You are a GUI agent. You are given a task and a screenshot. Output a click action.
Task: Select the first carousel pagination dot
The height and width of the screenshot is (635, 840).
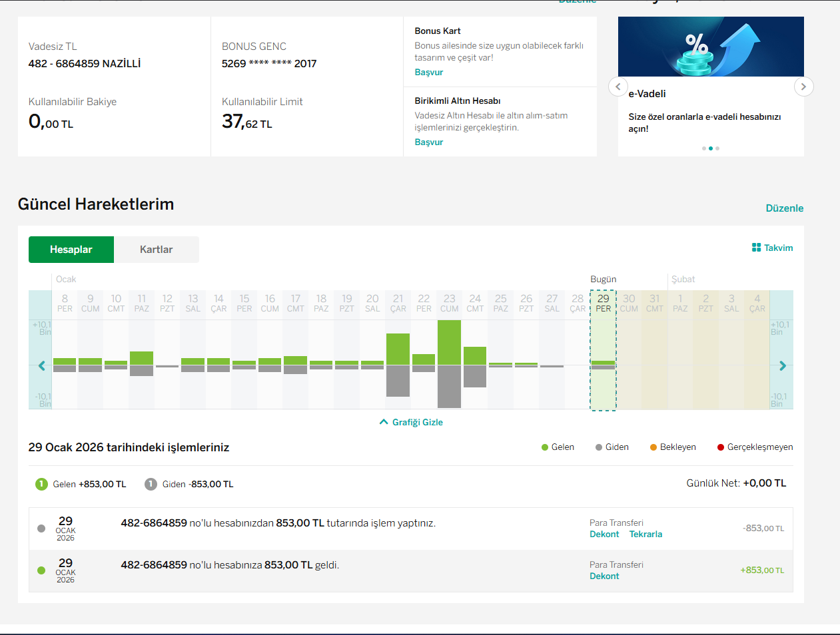[x=704, y=148]
